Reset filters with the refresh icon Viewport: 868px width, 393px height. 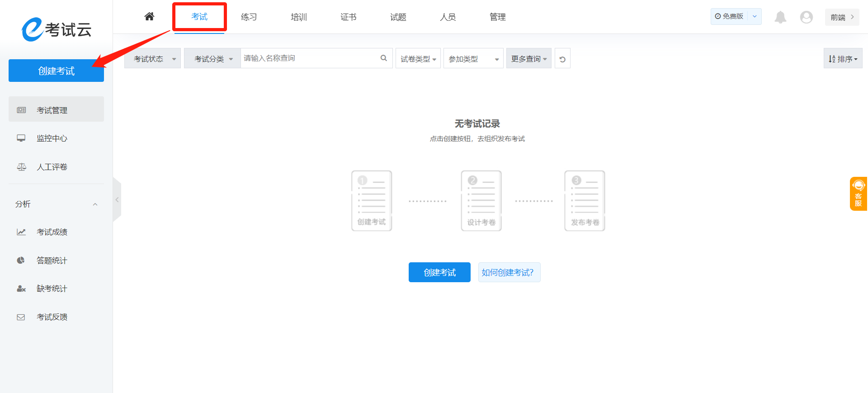pos(562,59)
